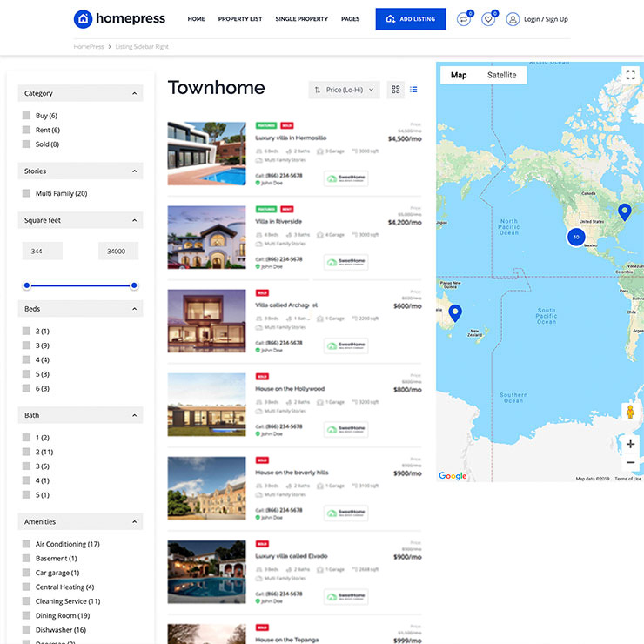This screenshot has width=644, height=644.
Task: Collapse the Beds filter section
Action: pyautogui.click(x=134, y=309)
